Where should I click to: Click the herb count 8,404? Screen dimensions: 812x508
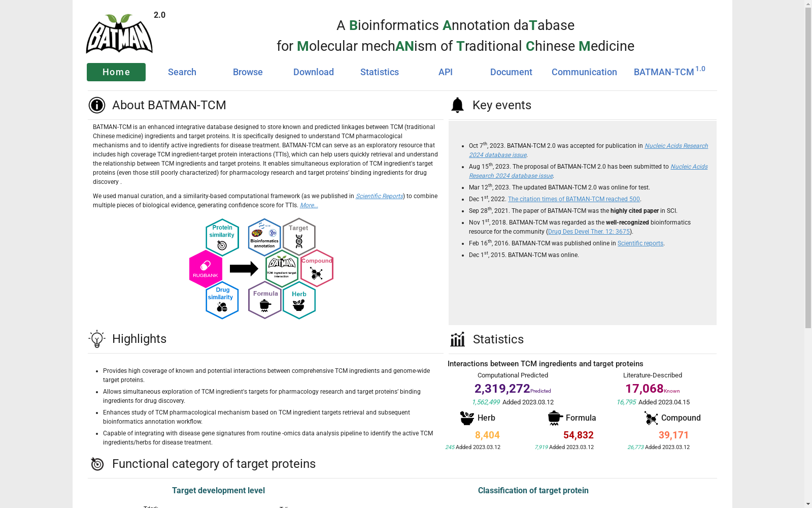click(x=487, y=435)
